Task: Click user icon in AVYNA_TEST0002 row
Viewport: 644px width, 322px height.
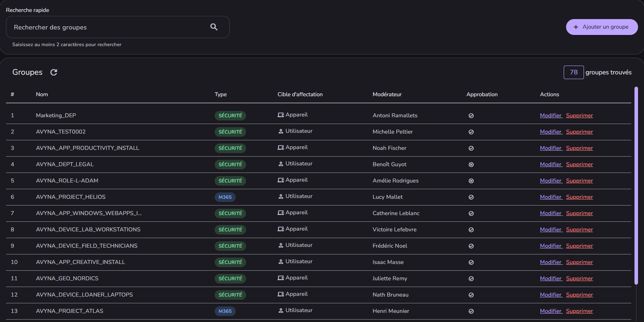Action: [281, 131]
